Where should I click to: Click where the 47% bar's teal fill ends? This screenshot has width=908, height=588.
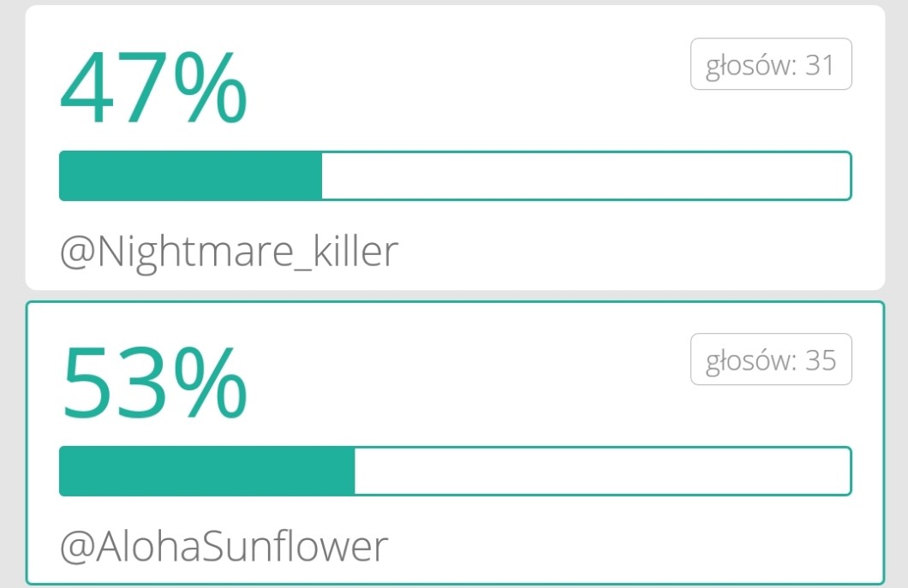coord(321,175)
